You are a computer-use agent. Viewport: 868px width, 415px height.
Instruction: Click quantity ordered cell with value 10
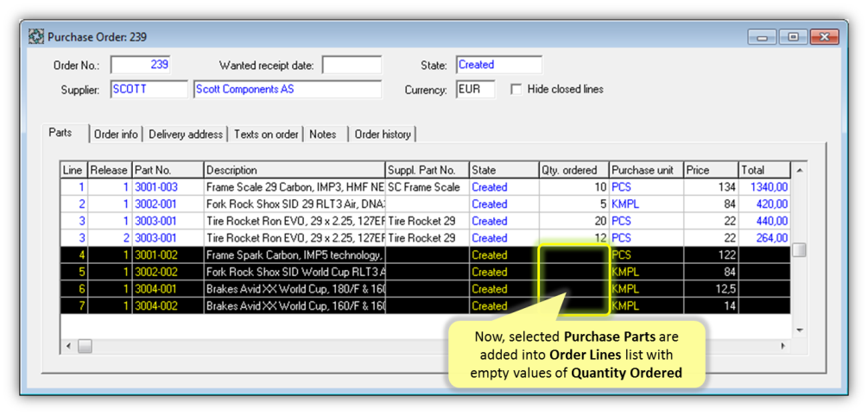click(x=574, y=187)
